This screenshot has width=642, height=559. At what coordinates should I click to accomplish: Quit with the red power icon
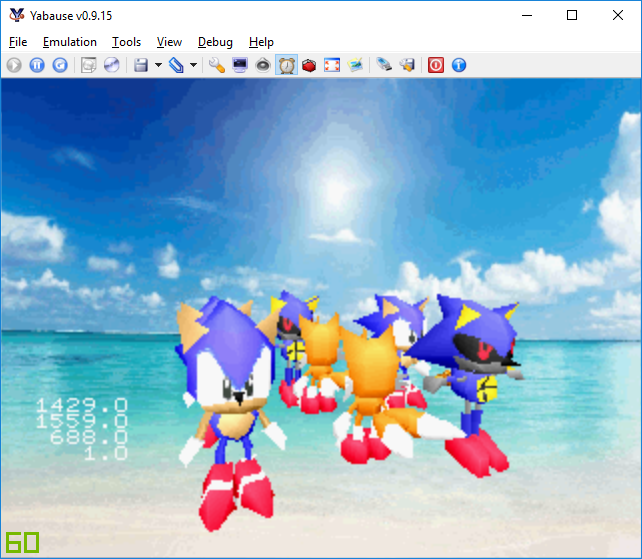436,65
